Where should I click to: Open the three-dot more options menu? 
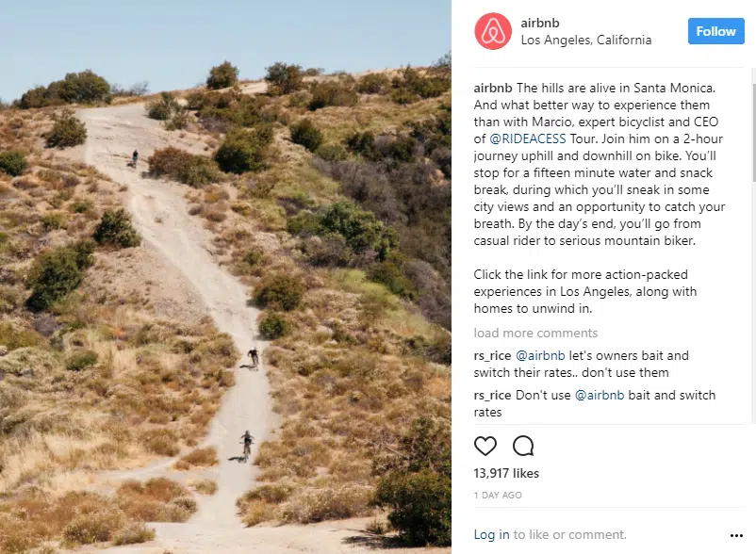point(736,535)
